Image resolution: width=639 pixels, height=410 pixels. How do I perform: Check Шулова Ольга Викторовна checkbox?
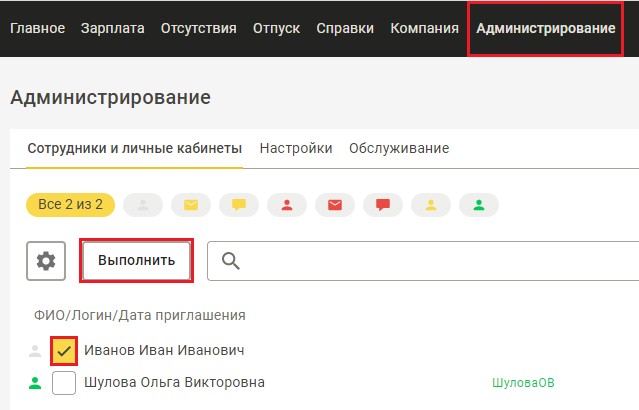(64, 383)
